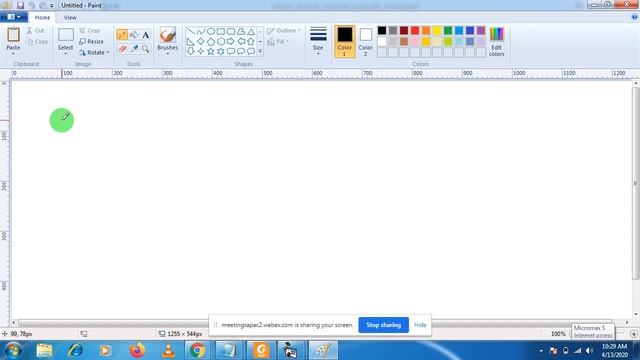Click the Paste clipboard icon

pyautogui.click(x=13, y=35)
